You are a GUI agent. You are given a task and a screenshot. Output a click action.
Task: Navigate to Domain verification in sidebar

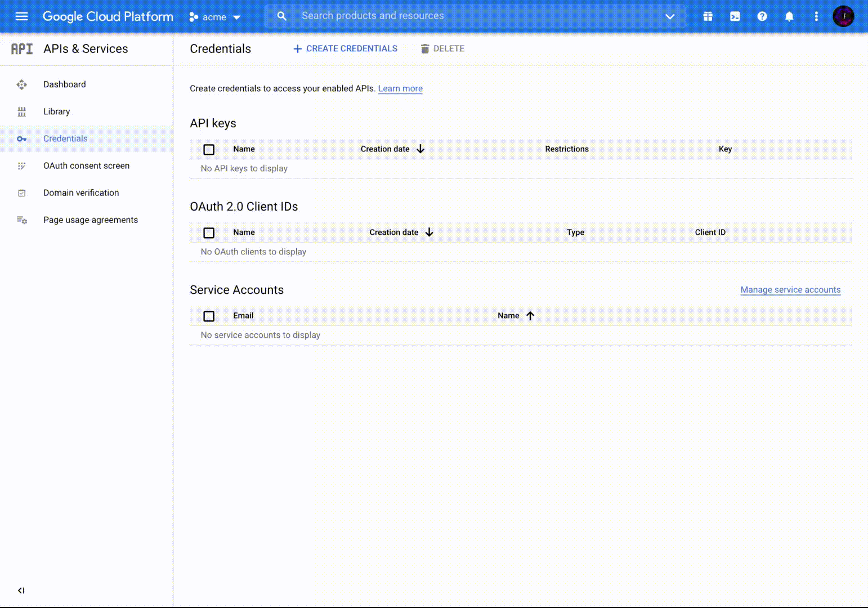81,193
